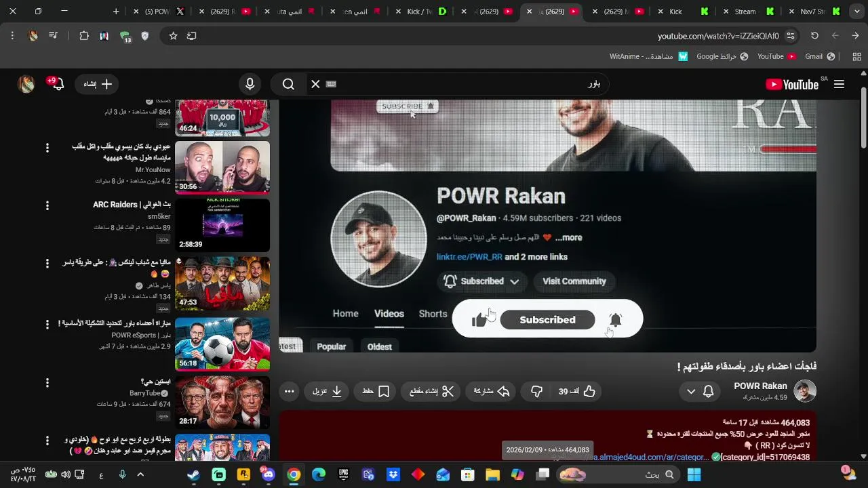
Task: Open the on-screen keyboard icon in search box
Action: click(x=331, y=84)
